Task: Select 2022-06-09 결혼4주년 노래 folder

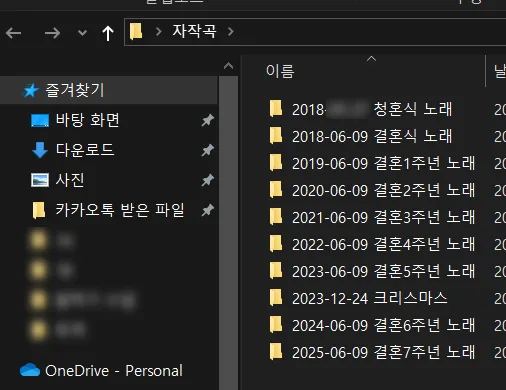Action: [x=383, y=244]
